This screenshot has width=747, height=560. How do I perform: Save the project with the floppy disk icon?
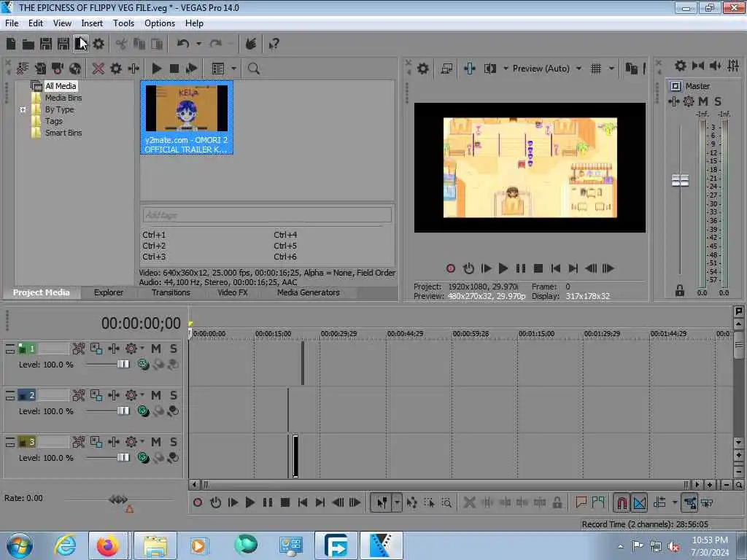(x=46, y=44)
